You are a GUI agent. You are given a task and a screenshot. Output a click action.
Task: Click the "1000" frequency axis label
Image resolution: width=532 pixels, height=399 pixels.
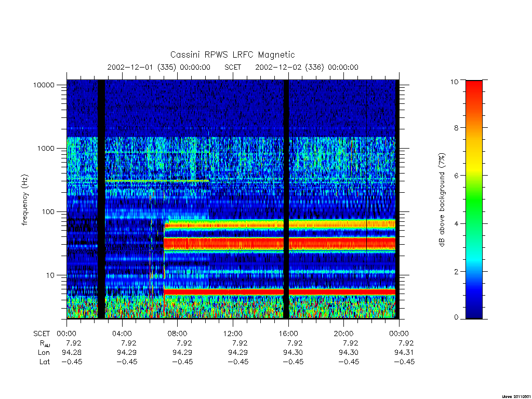(46, 148)
